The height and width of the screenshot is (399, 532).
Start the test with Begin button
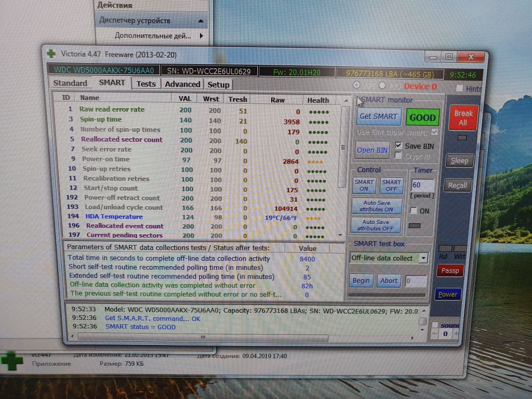pyautogui.click(x=361, y=281)
